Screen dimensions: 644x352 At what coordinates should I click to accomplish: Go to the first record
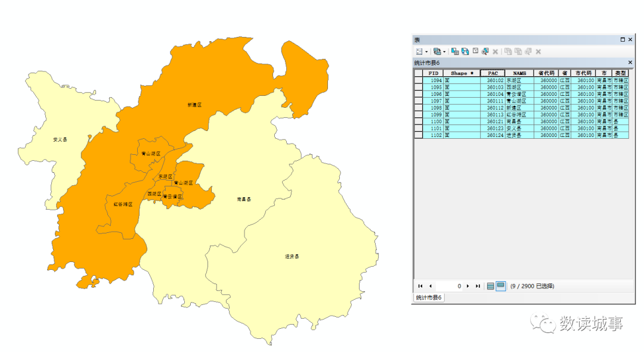tap(420, 286)
